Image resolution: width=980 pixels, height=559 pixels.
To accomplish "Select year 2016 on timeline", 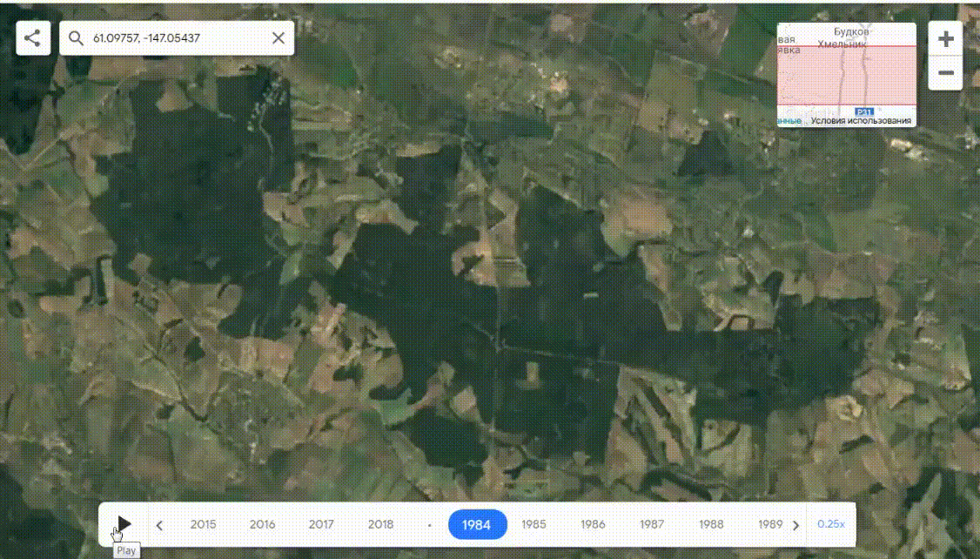I will pyautogui.click(x=262, y=524).
